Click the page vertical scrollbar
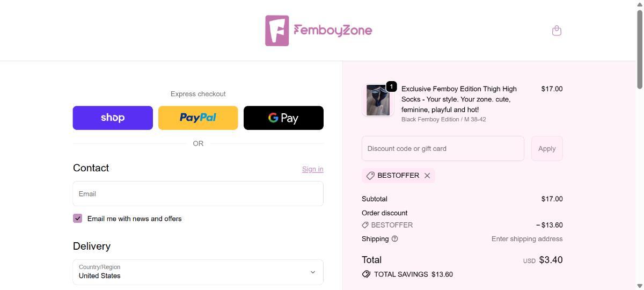The image size is (644, 290). [x=639, y=48]
